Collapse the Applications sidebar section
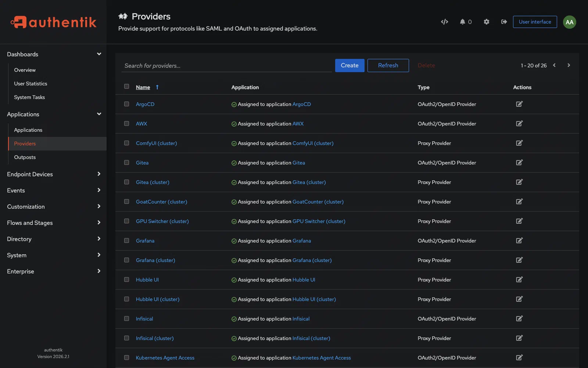Screen dimensions: 588x368 (x=53, y=114)
